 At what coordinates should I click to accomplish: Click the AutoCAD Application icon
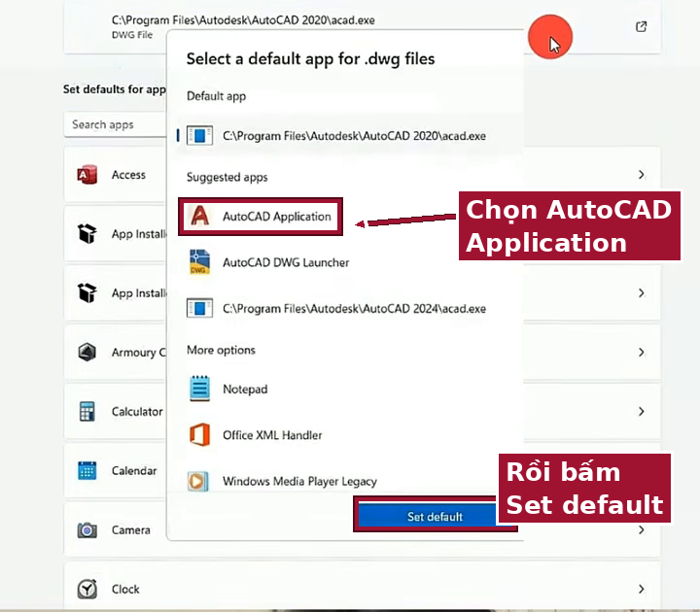199,217
